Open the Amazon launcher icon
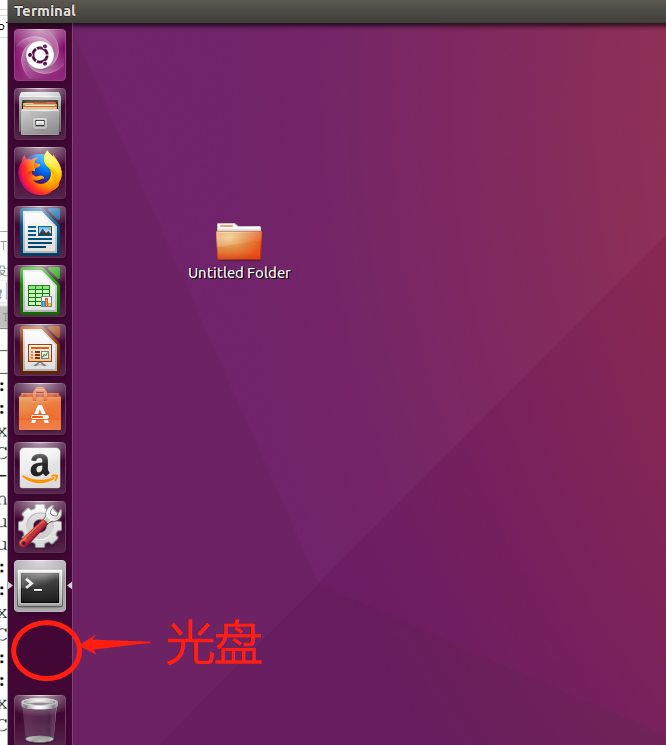 [x=40, y=468]
